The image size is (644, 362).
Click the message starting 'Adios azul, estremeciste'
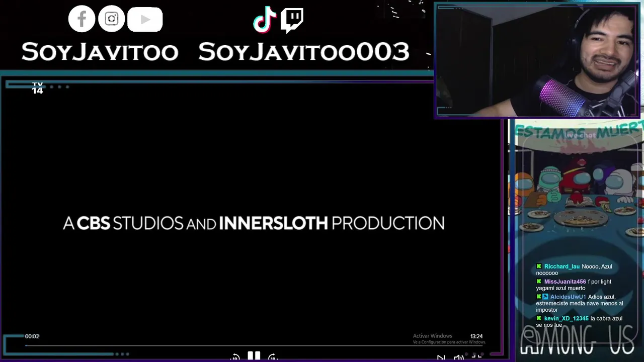point(580,303)
